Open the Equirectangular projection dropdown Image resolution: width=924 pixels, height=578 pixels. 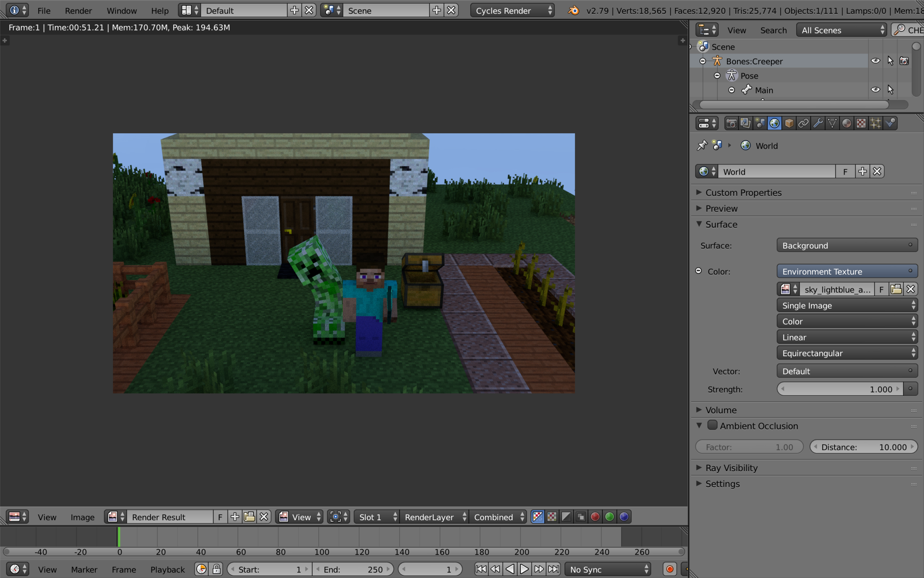[847, 353]
